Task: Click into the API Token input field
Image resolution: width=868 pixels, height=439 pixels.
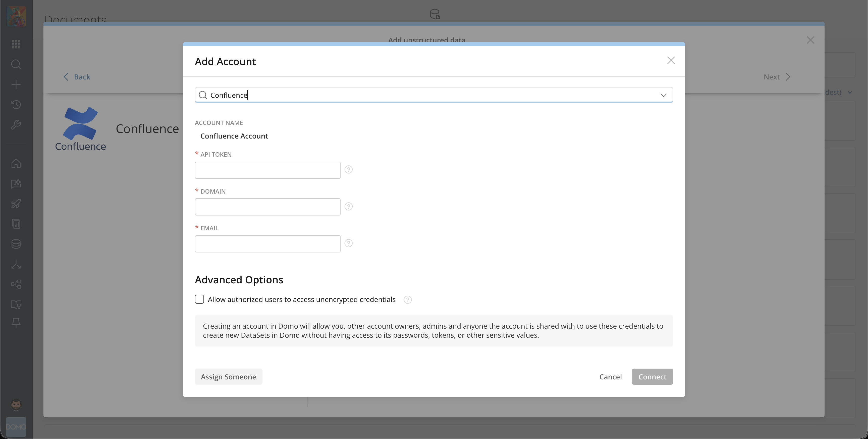Action: (x=267, y=170)
